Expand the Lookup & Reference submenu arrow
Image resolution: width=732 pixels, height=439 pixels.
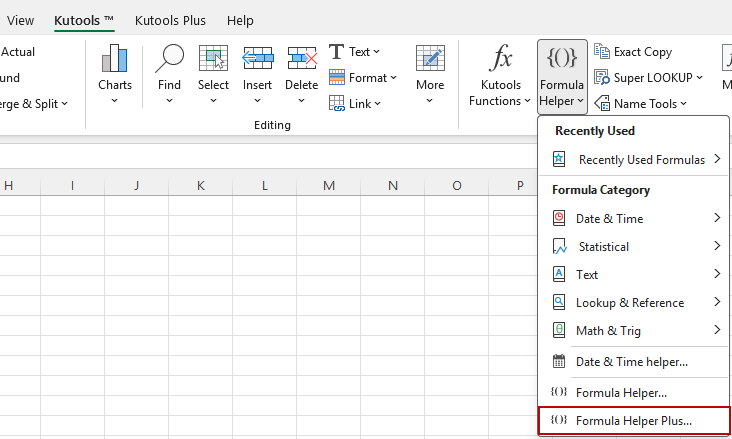pos(718,302)
